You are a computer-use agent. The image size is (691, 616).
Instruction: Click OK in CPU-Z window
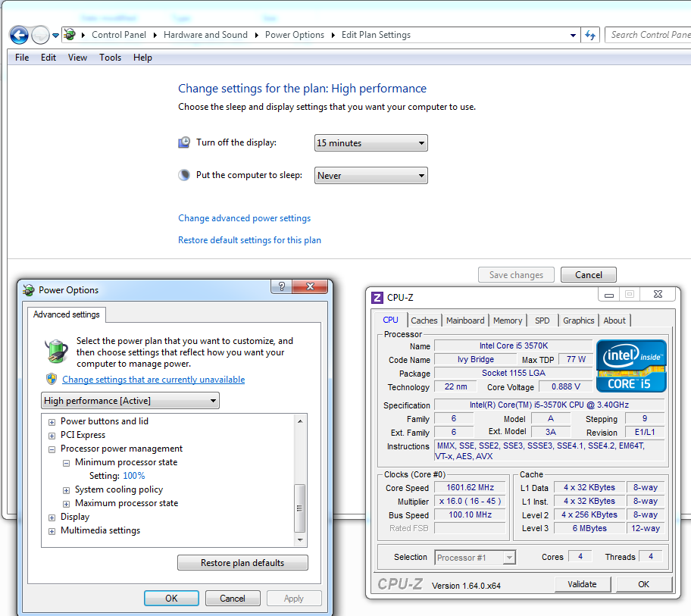(x=643, y=584)
